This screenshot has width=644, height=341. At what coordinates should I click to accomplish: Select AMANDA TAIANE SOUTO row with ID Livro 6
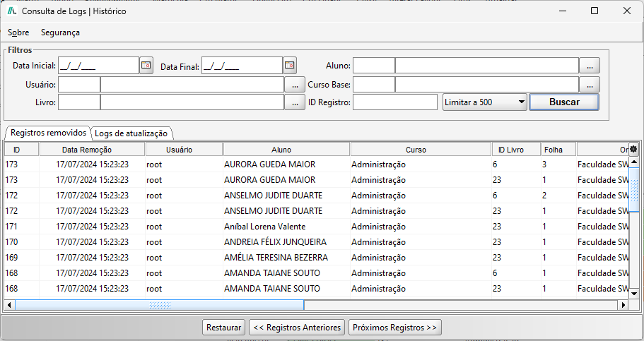[317, 273]
